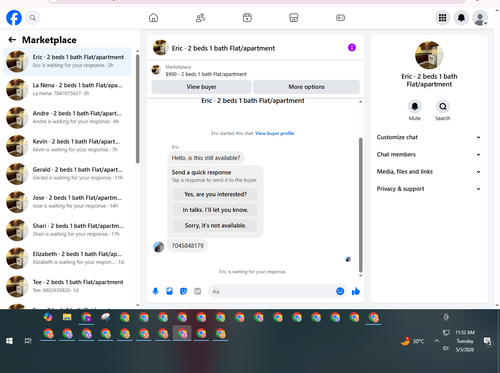Click the back arrow beside Marketplace
Viewport: 500px width, 373px height.
point(12,40)
